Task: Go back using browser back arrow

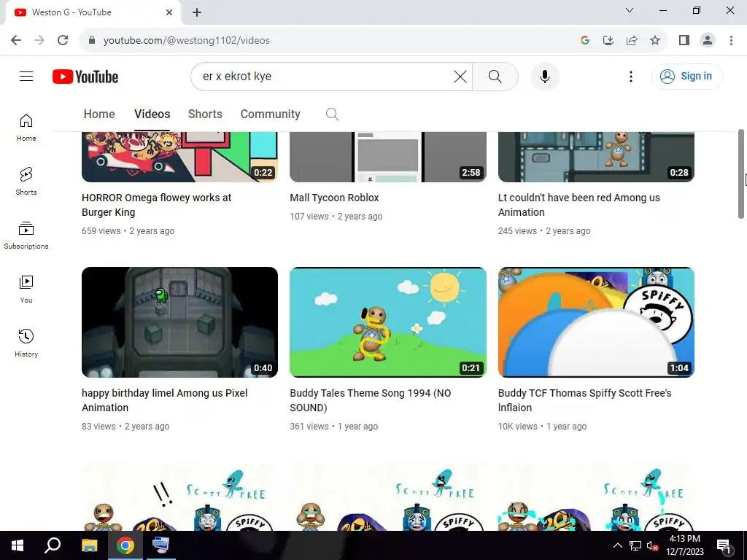Action: point(16,40)
